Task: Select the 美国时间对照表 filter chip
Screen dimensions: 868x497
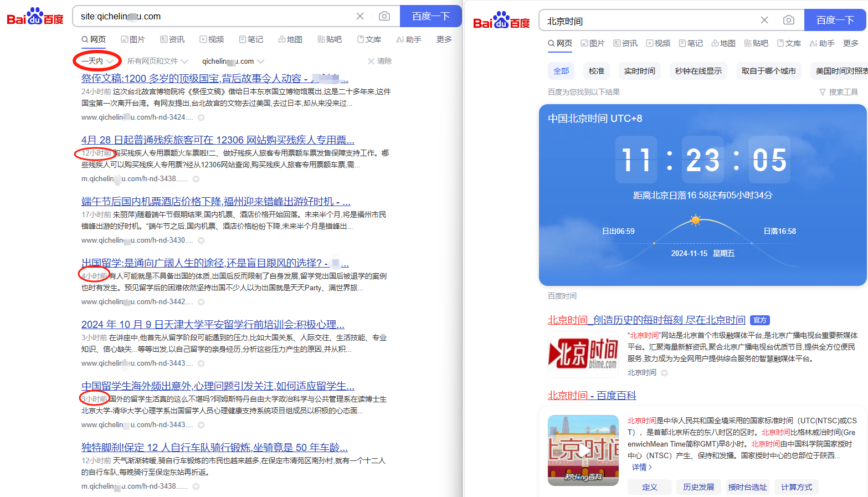Action: (x=839, y=71)
